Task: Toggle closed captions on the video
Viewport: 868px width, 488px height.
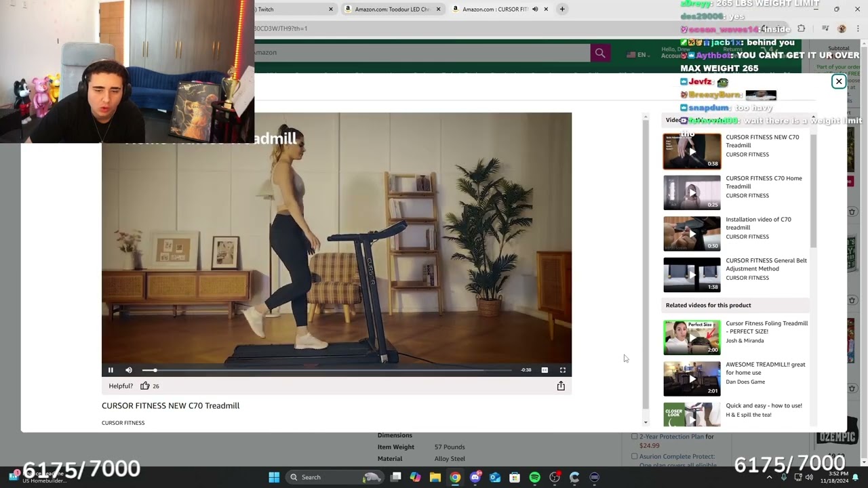Action: (545, 370)
